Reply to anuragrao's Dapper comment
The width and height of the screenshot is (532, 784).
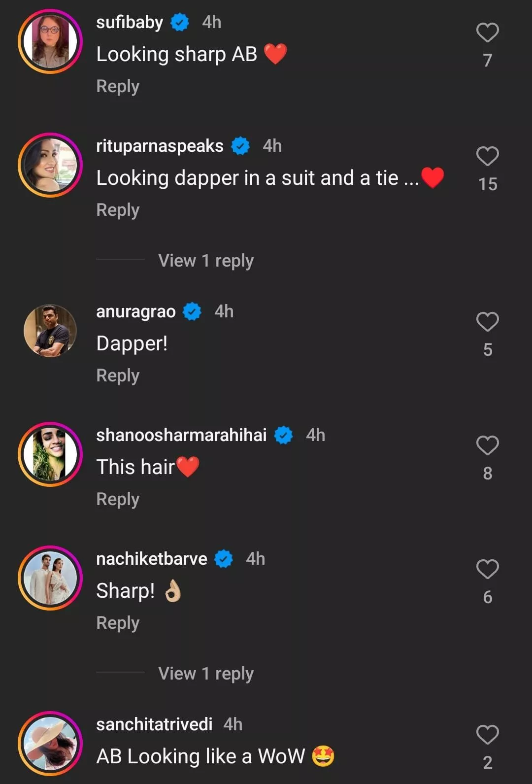118,375
